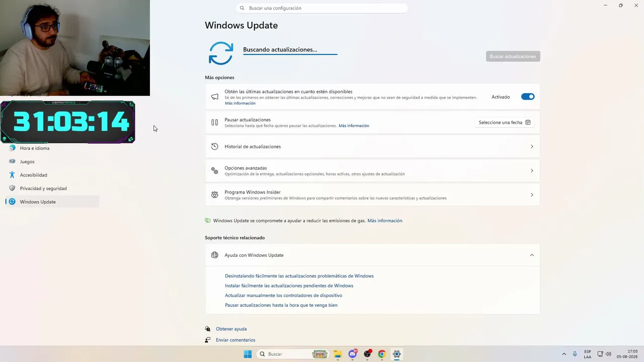Screen dimensions: 644x362
Task: Open Discord from the taskbar
Action: coord(353,354)
